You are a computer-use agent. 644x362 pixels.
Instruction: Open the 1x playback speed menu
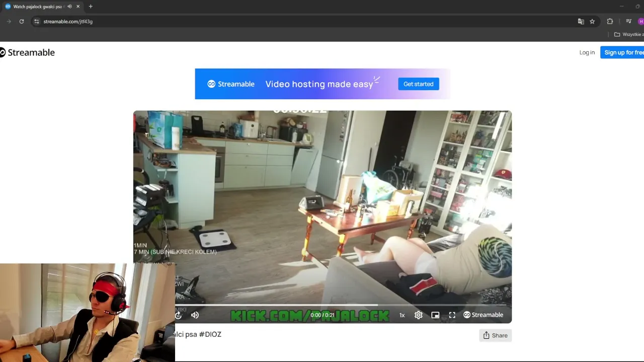(402, 315)
